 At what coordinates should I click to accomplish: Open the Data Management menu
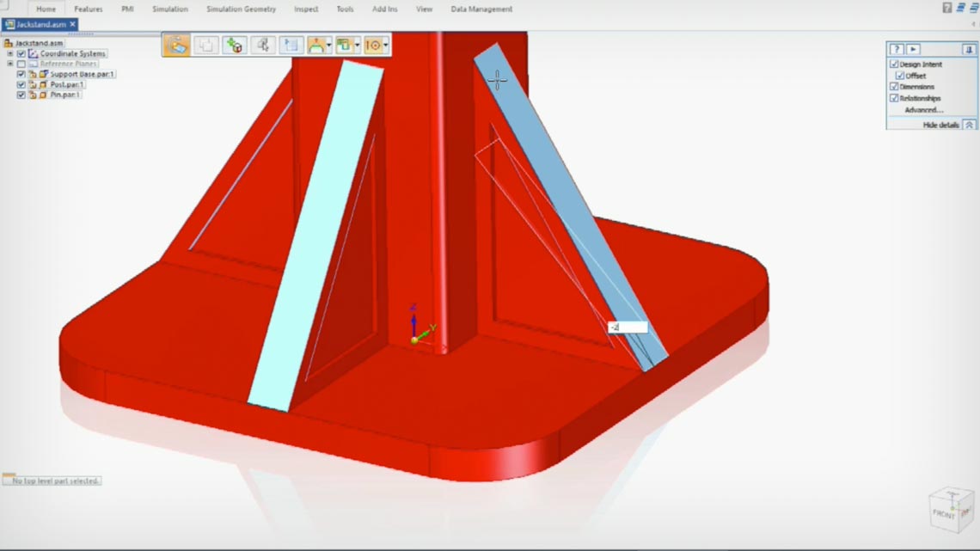coord(481,9)
